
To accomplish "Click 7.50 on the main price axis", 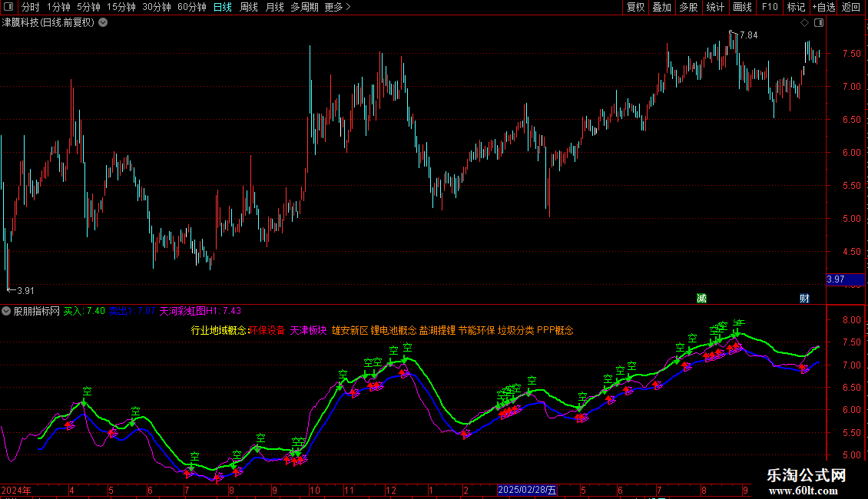I will (851, 53).
